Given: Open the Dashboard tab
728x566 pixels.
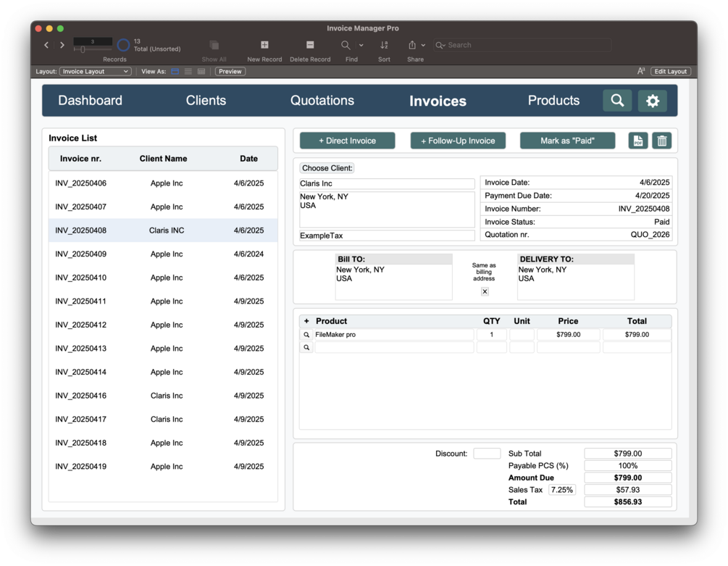Looking at the screenshot, I should tap(90, 100).
